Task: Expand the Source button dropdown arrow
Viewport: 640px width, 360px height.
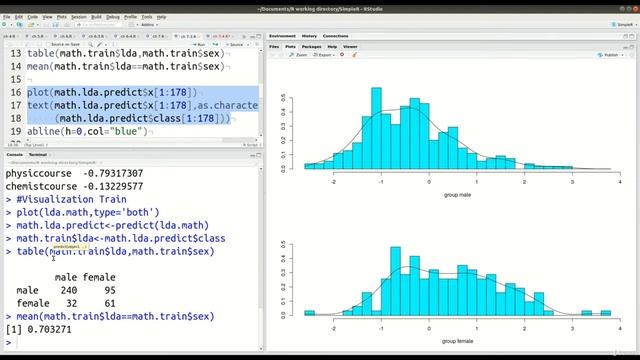Action: (248, 44)
